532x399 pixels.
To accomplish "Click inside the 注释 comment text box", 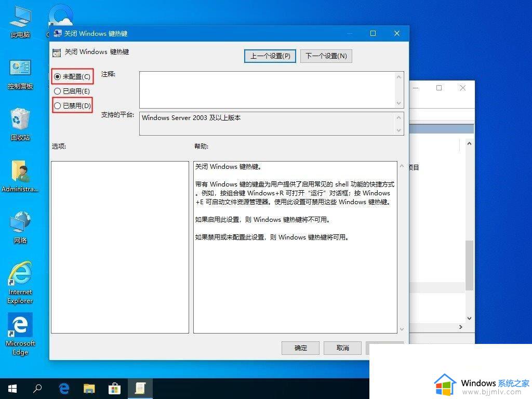I will click(267, 90).
